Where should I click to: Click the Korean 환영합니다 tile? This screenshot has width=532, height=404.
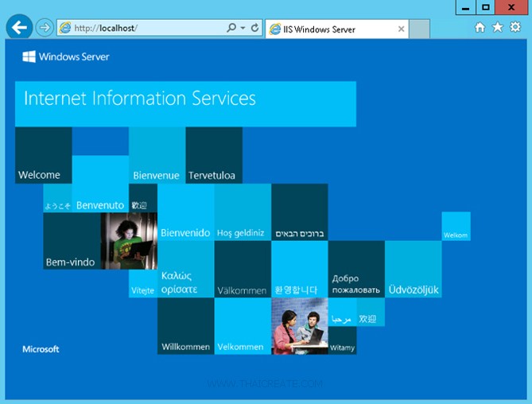click(300, 270)
